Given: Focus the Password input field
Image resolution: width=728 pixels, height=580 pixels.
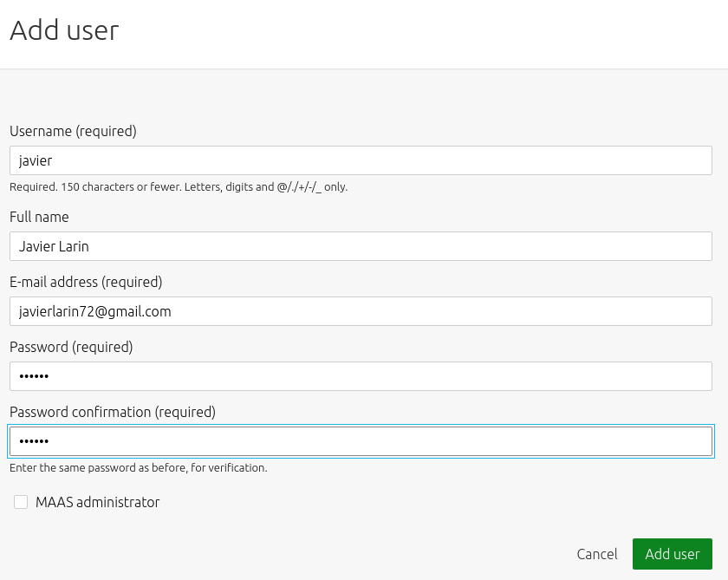Looking at the screenshot, I should (361, 376).
